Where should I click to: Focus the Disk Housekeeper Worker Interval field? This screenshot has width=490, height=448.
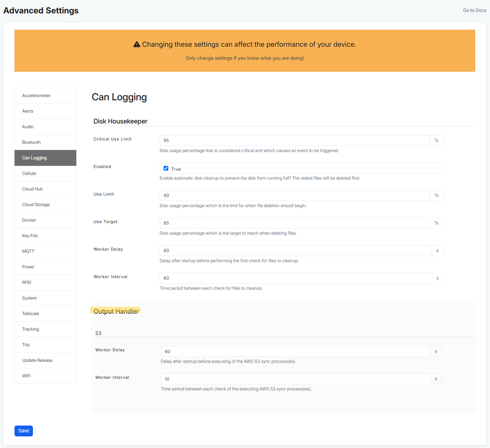click(296, 278)
